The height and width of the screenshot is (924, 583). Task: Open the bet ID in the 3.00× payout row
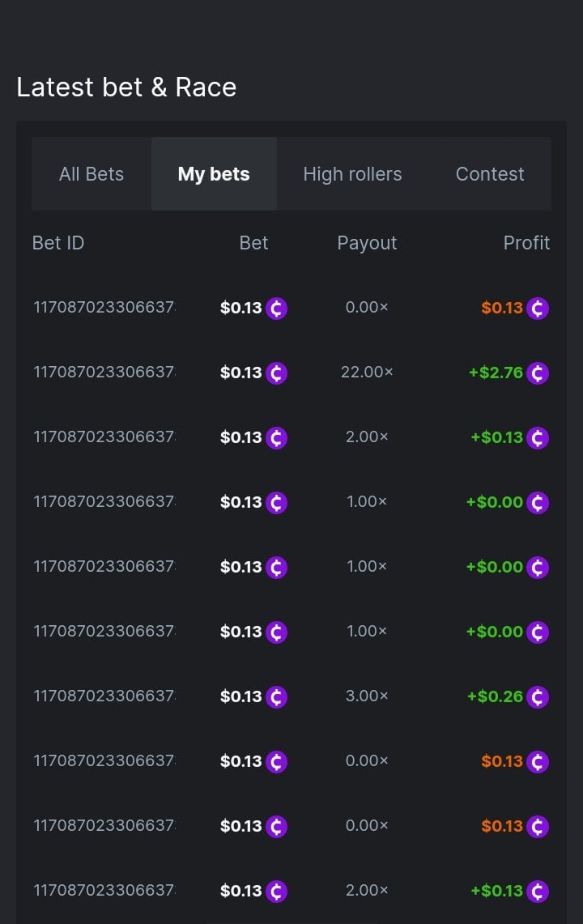click(x=104, y=696)
